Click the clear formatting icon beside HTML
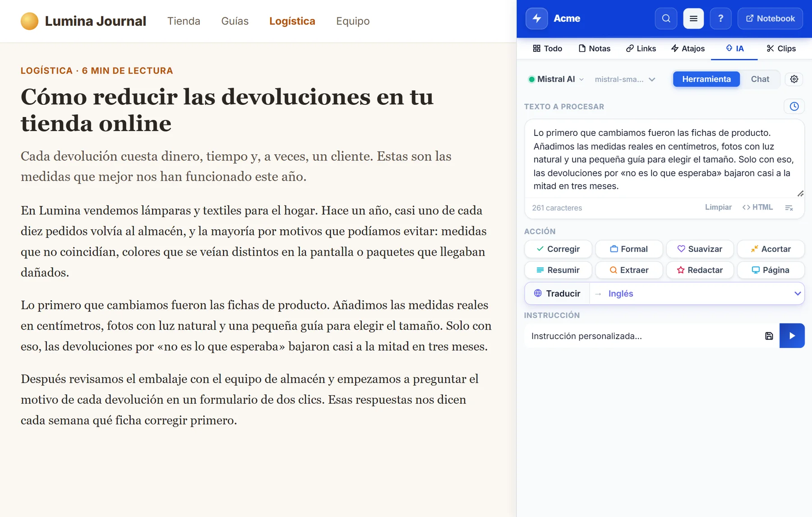 789,208
